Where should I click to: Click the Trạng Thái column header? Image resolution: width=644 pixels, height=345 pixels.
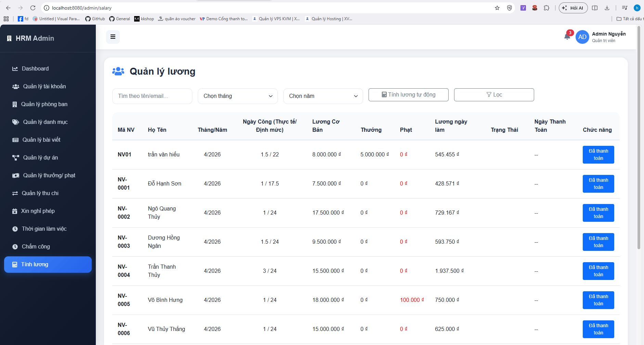(x=504, y=130)
